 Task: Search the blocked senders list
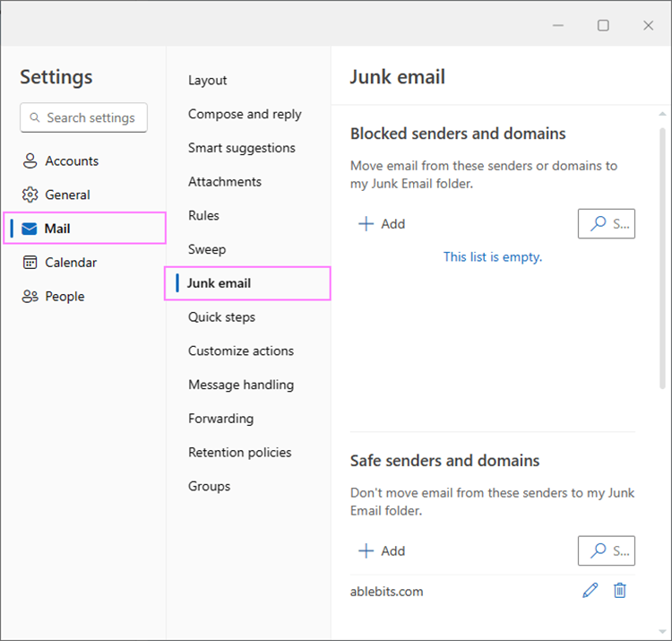(607, 224)
